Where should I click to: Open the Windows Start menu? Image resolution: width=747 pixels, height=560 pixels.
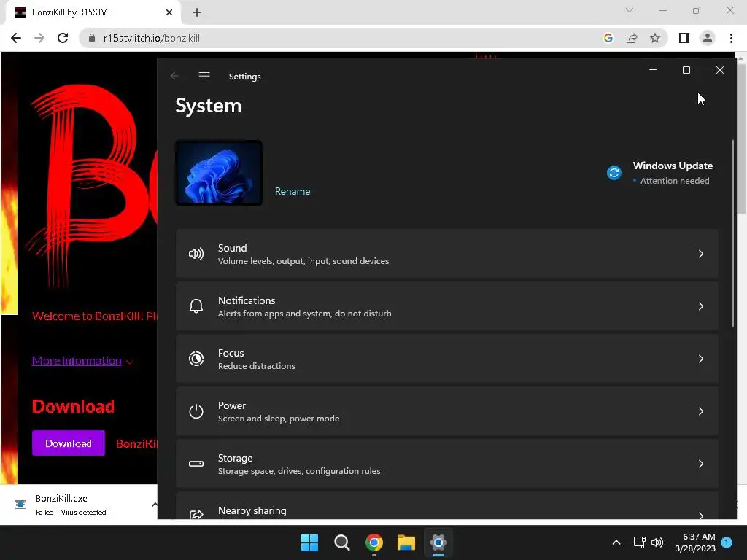(309, 542)
